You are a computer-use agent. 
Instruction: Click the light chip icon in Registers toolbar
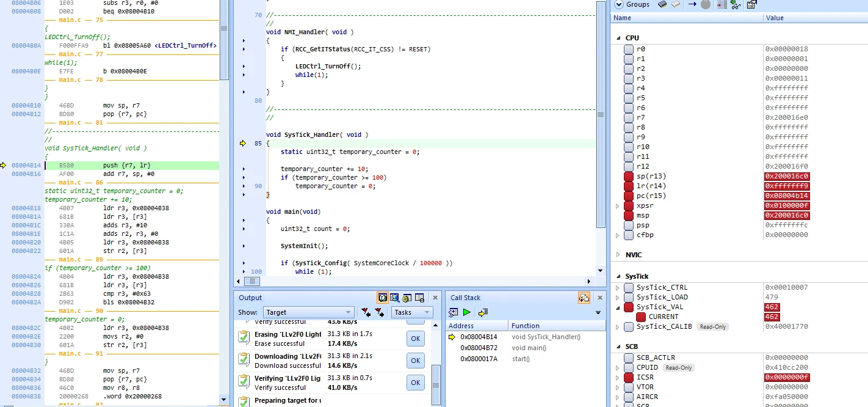676,4
